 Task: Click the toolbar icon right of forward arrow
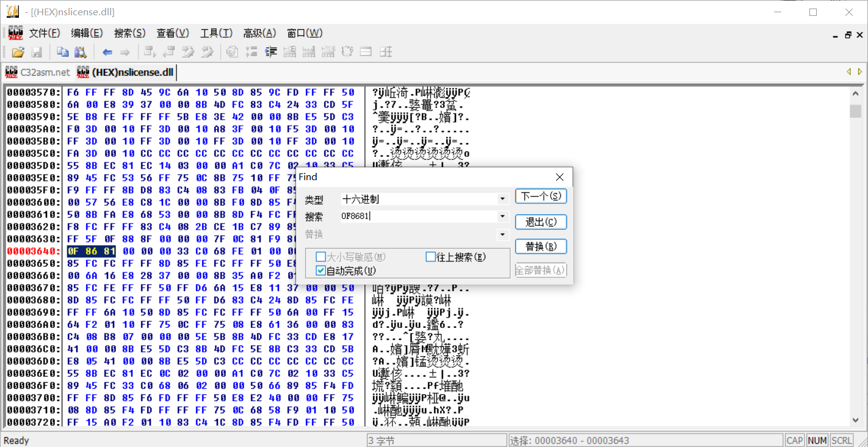(x=150, y=52)
